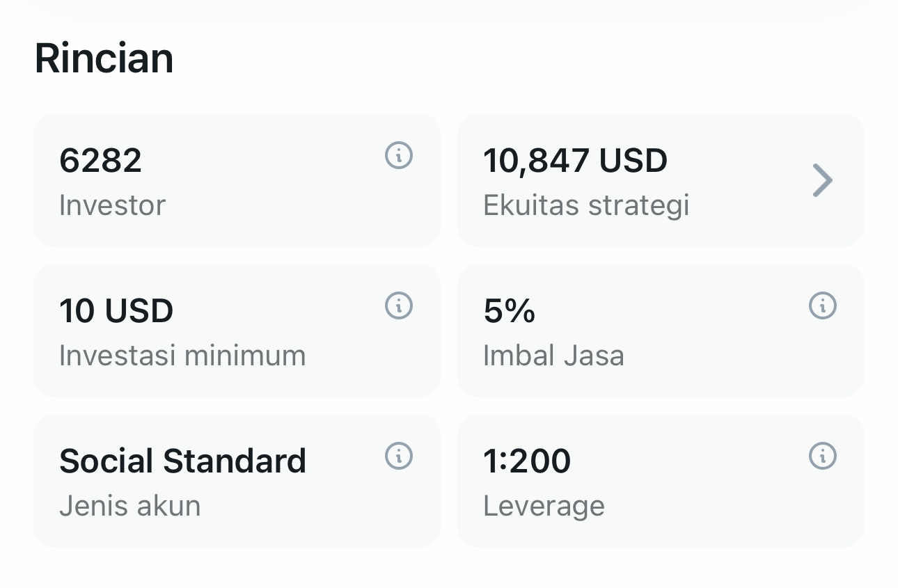
Task: Click the Rincian section heading
Action: coord(104,58)
